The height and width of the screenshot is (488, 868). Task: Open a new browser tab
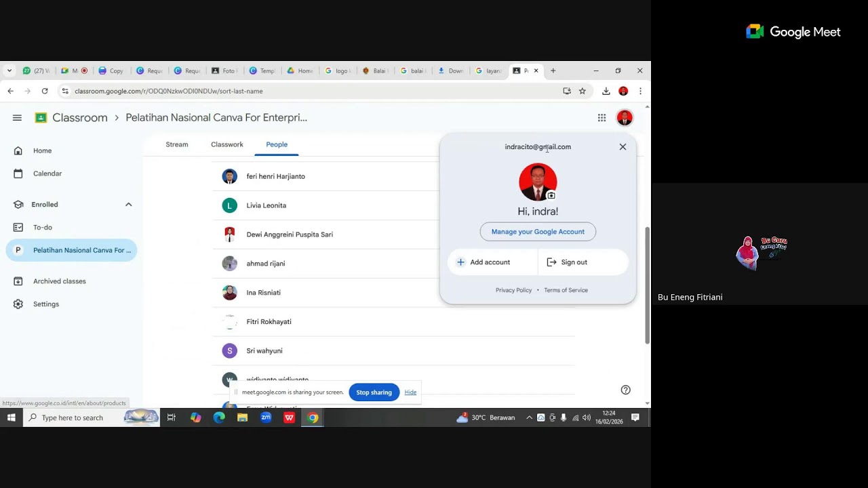pyautogui.click(x=553, y=70)
